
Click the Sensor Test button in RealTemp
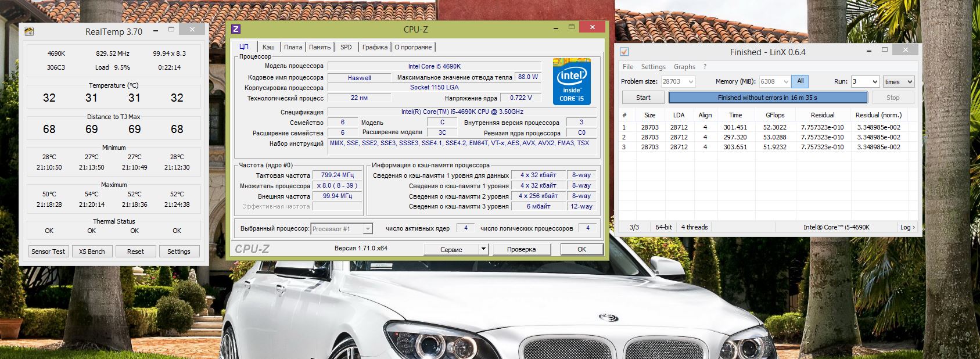pyautogui.click(x=48, y=252)
